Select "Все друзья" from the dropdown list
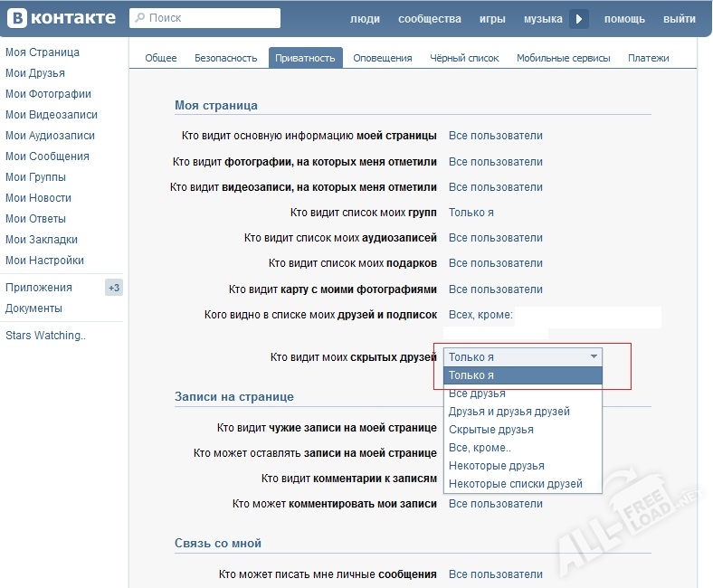 [x=477, y=394]
